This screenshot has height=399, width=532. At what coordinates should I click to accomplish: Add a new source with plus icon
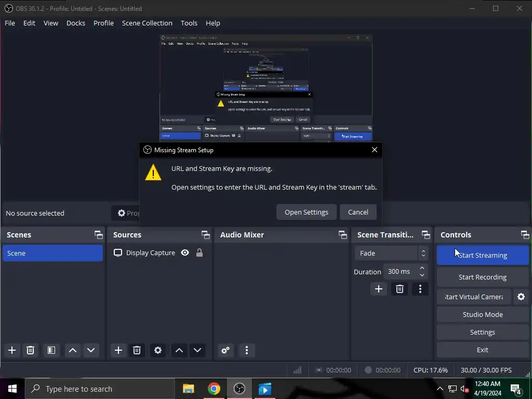[x=118, y=350]
